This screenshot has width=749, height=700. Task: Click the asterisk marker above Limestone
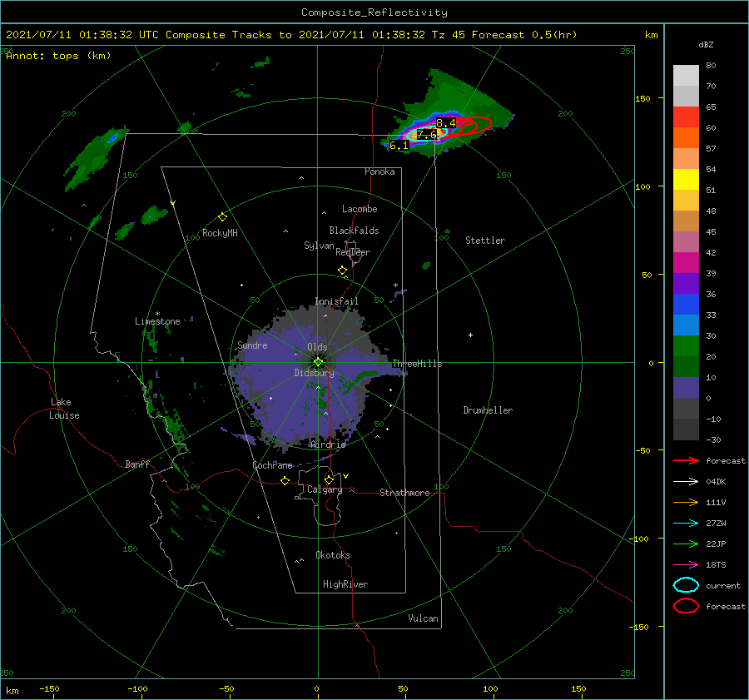pos(157,314)
